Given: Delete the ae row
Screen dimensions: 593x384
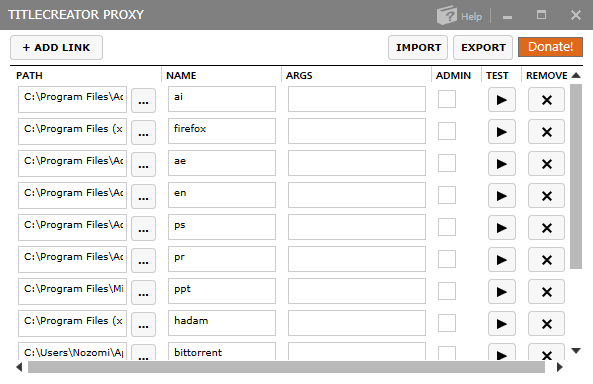Looking at the screenshot, I should tap(546, 164).
